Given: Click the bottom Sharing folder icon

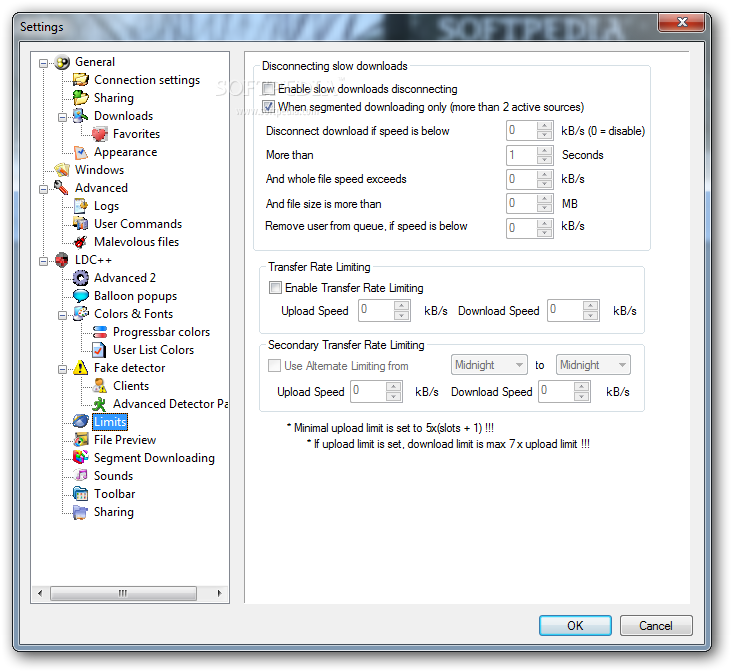Looking at the screenshot, I should (x=81, y=512).
